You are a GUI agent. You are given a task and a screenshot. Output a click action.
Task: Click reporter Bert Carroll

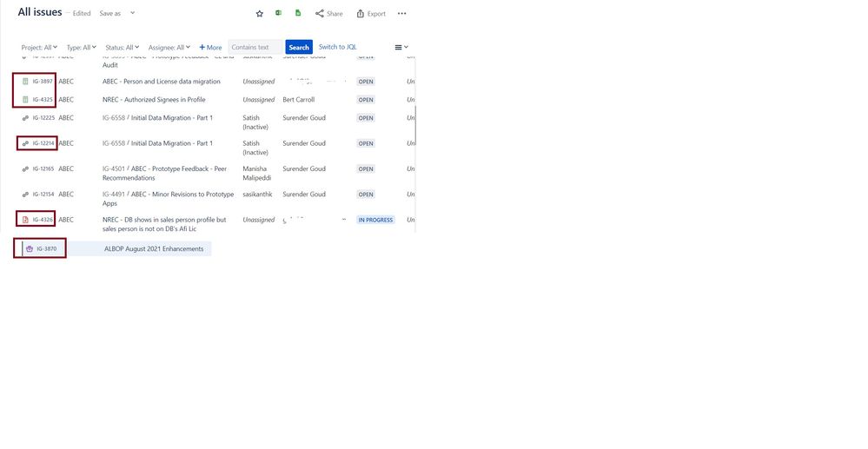[x=298, y=100]
